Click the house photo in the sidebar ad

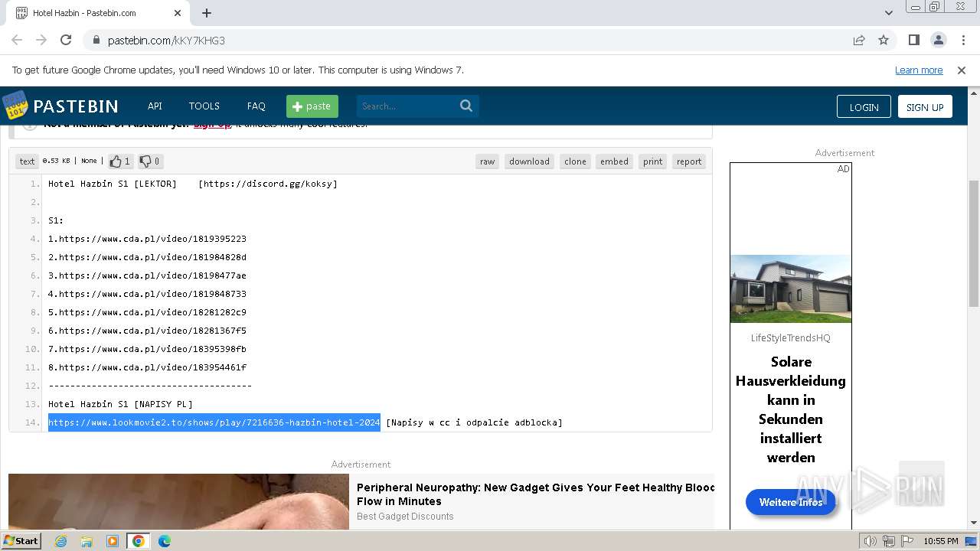click(x=791, y=289)
